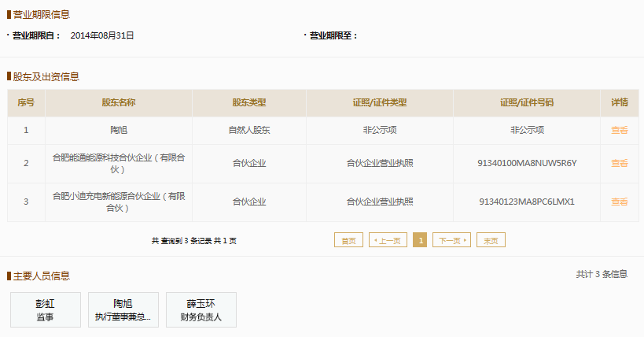Viewport: 644px width, 337px height.
Task: Select license number 91340100MA8NUW5R6Y cell
Action: (527, 163)
